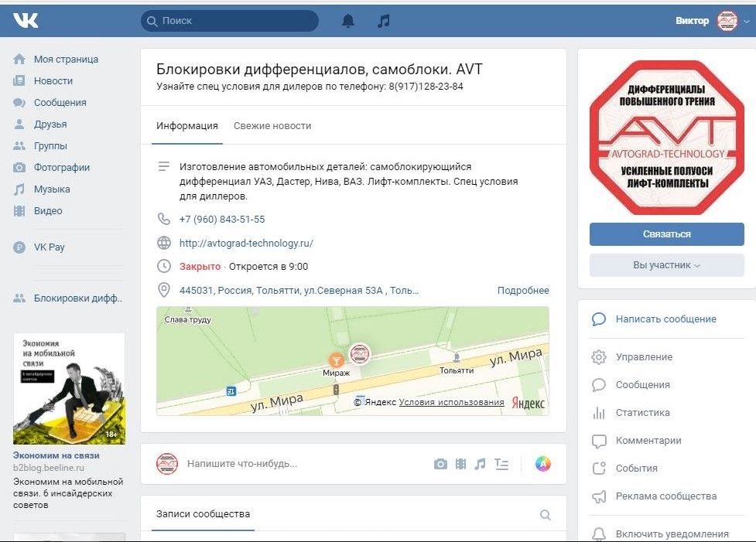
Task: Open Статистика in community menu
Action: coord(643,413)
